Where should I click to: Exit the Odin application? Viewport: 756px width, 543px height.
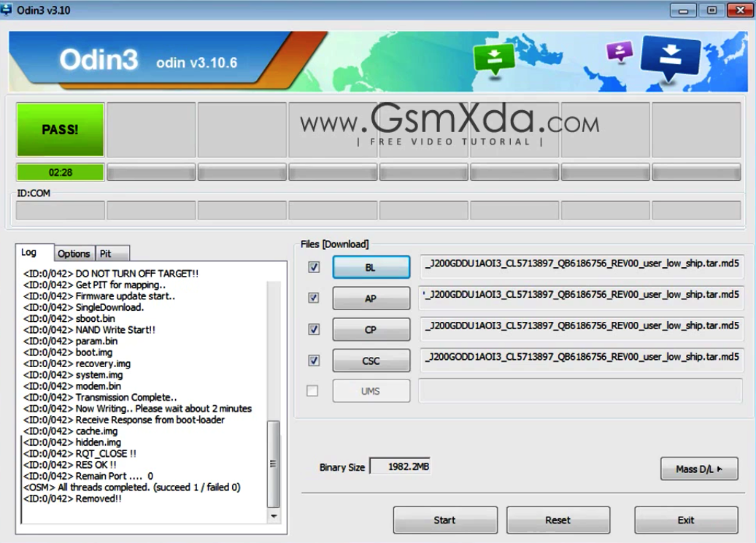[x=686, y=520]
